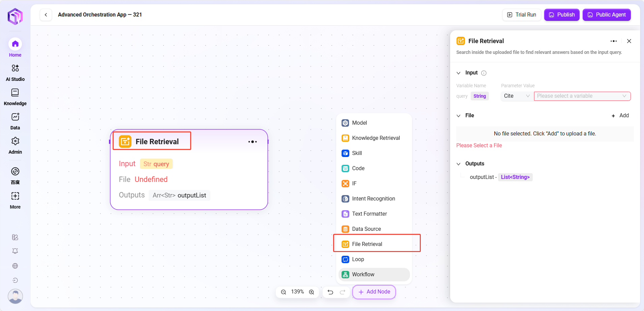Click the zoom in magnifier icon

[312, 292]
